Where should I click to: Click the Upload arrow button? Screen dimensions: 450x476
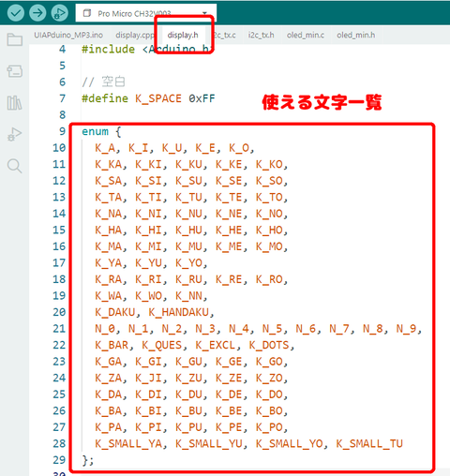pos(37,13)
